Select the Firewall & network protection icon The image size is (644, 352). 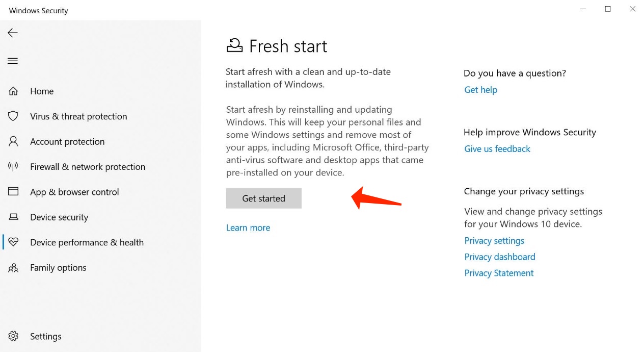click(x=13, y=166)
